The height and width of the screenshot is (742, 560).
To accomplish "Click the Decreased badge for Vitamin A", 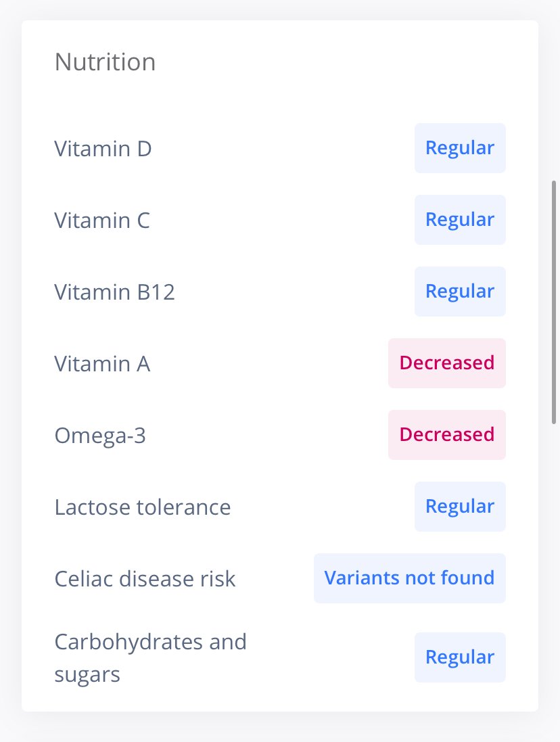I will click(447, 363).
